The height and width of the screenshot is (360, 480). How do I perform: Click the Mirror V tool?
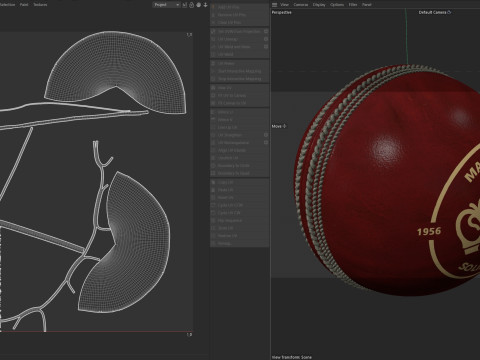point(239,119)
